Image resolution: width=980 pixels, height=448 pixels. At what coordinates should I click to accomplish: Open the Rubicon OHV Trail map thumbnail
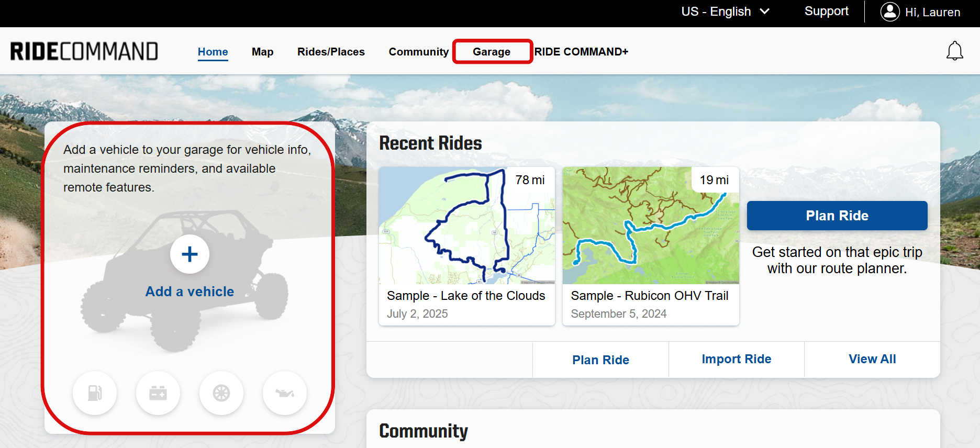click(x=651, y=226)
